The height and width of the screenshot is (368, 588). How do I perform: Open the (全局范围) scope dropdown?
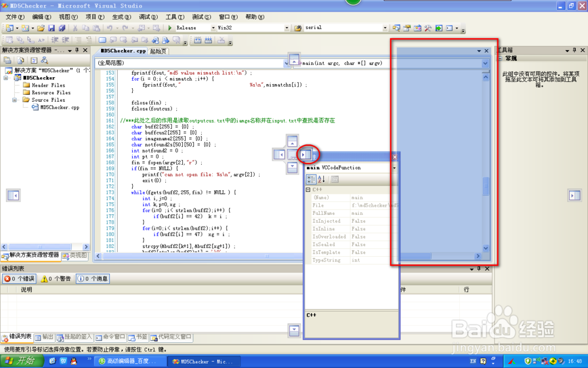click(286, 63)
